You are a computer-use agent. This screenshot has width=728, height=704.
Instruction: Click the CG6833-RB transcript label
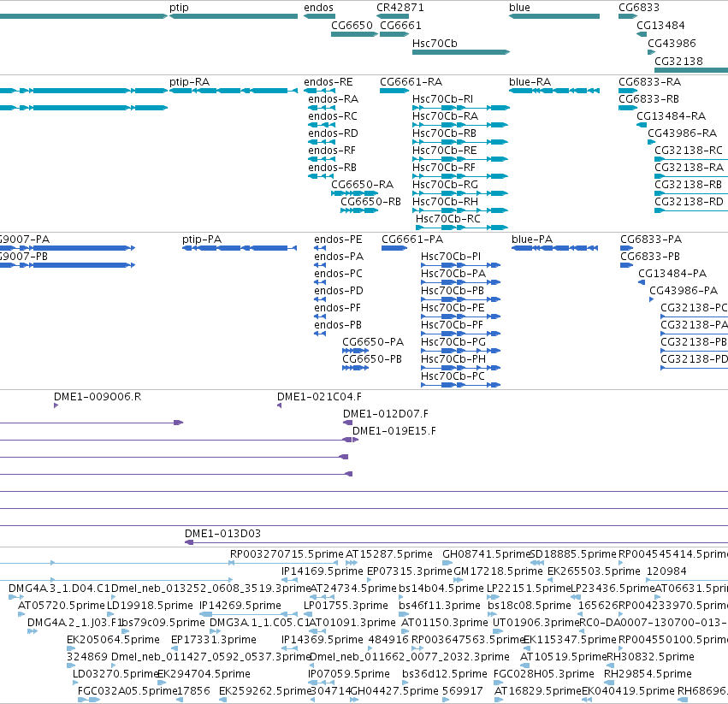coord(649,99)
